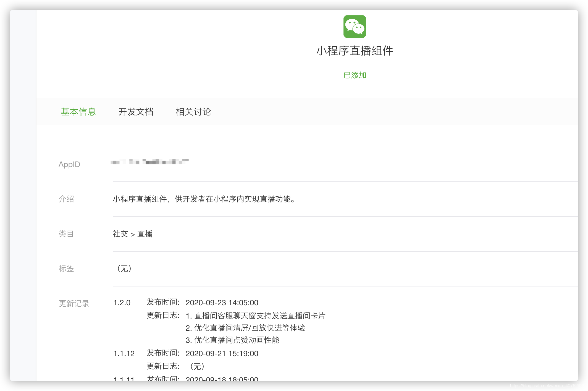Click the 更新记录 section label
The height and width of the screenshot is (391, 588).
(74, 304)
